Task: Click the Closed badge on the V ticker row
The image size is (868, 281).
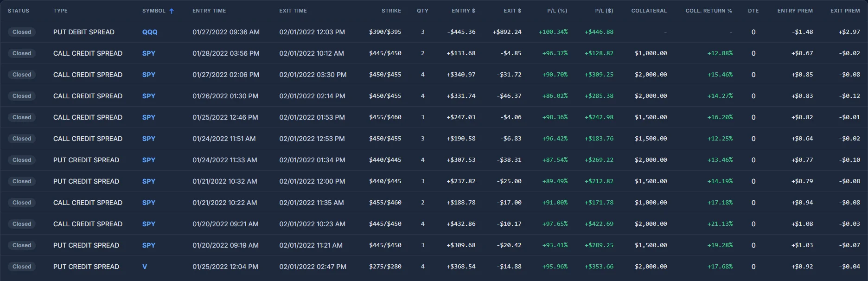Action: point(21,267)
